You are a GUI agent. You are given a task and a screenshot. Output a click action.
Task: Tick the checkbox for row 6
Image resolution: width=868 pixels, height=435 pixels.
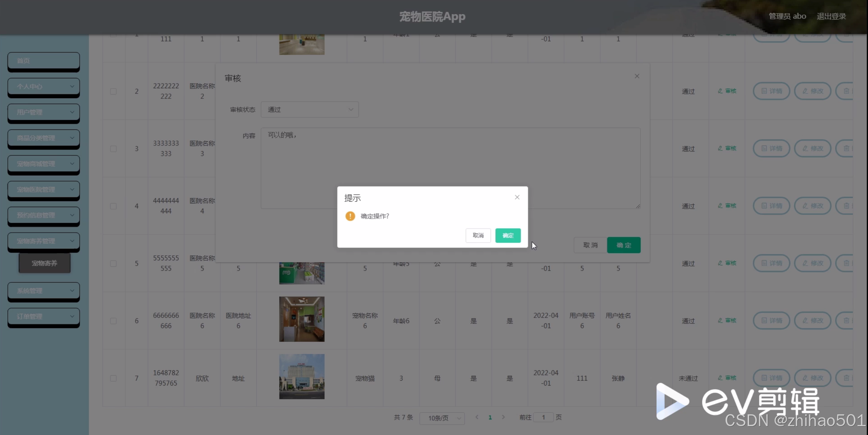pos(113,321)
